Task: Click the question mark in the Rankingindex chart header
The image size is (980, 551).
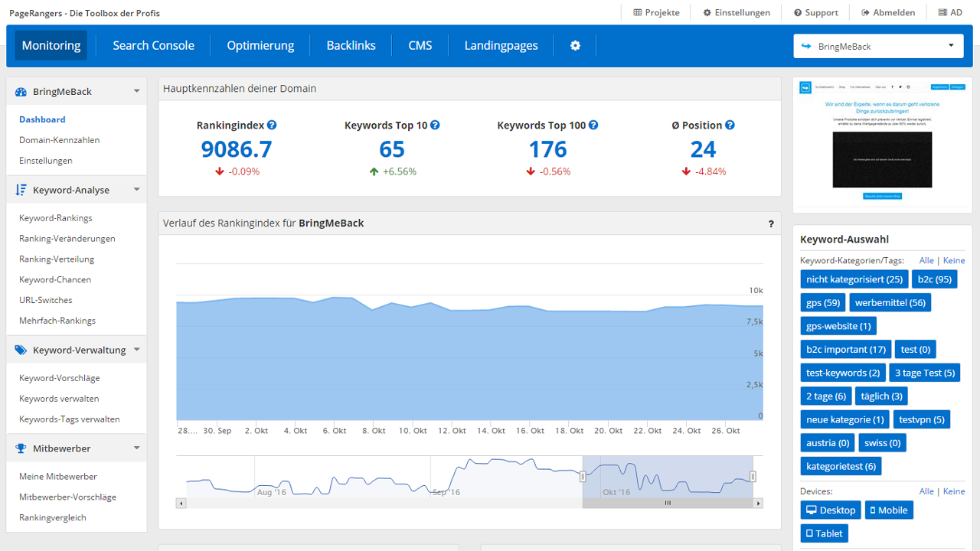Action: coord(771,223)
